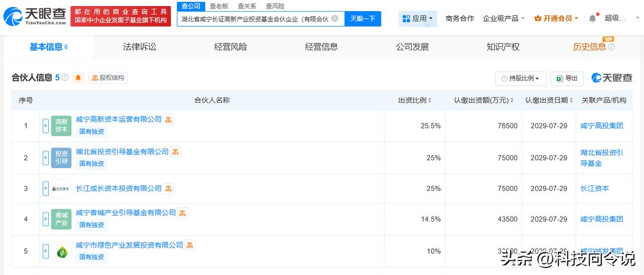
Task: Expand row of 咸宁高新资本运营有限公司
Action: pos(46,126)
